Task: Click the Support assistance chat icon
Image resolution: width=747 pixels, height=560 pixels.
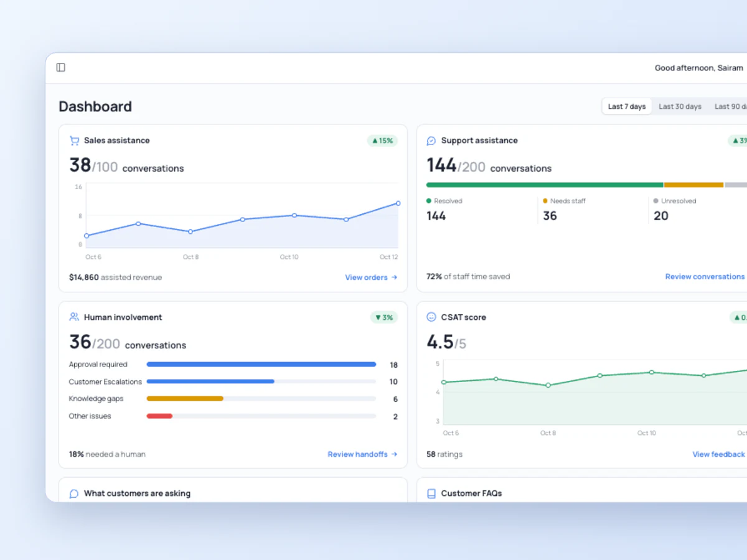Action: point(431,141)
